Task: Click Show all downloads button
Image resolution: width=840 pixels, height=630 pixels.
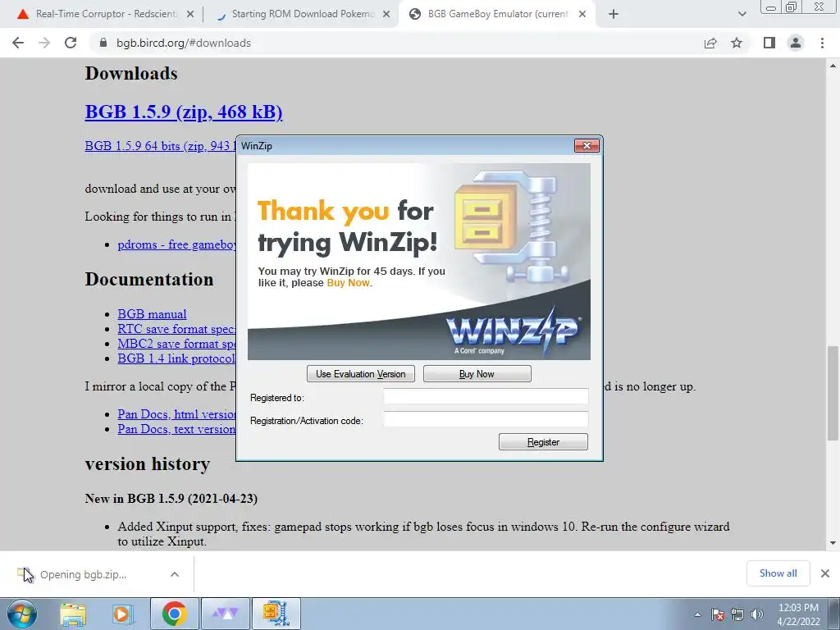Action: [x=778, y=573]
